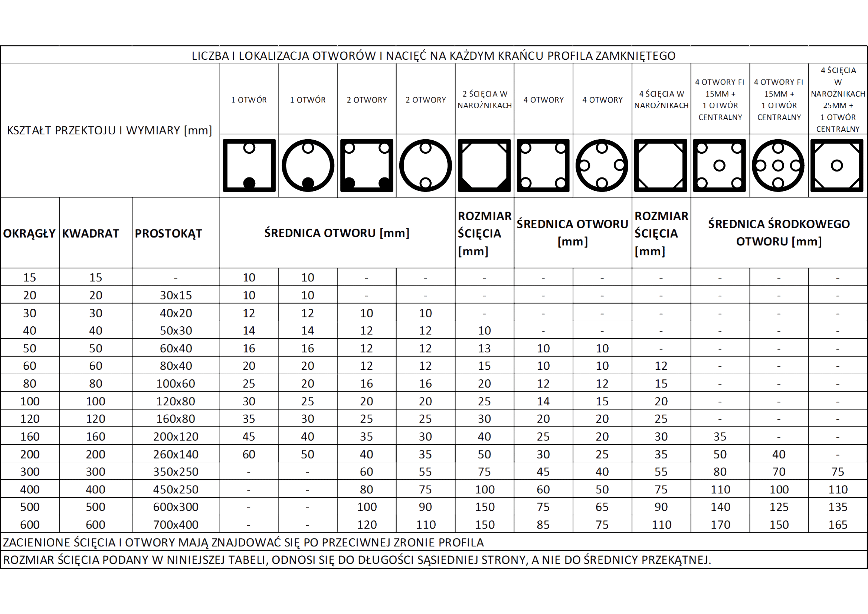Image resolution: width=868 pixels, height=614 pixels.
Task: Click footnote beginning 'ROZMIAR ŚCIĘCIA PODANY W NINIEJSZEJ TABELI'
Action: tap(357, 559)
